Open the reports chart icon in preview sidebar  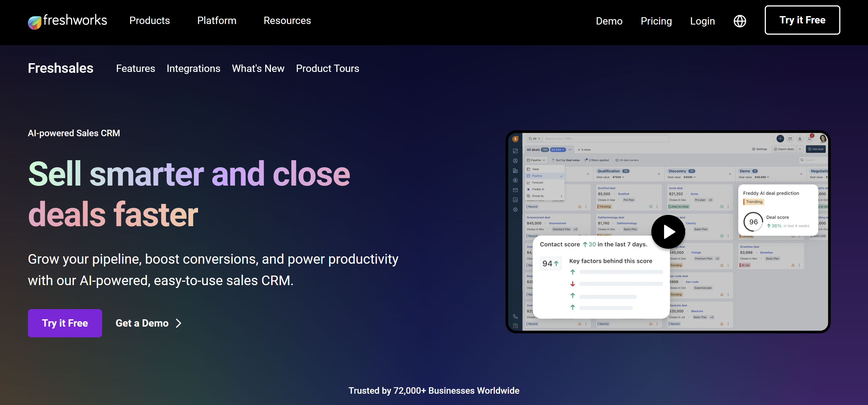pos(515,200)
